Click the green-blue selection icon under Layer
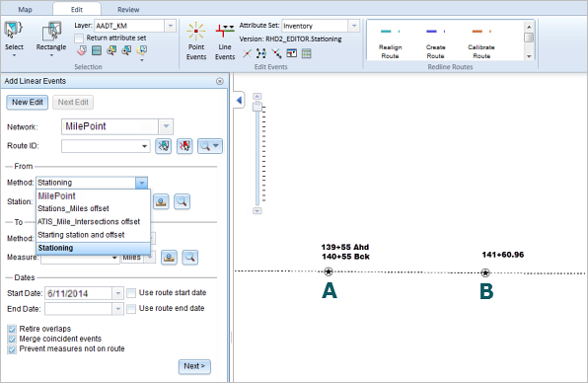Image resolution: width=588 pixels, height=383 pixels. (97, 50)
